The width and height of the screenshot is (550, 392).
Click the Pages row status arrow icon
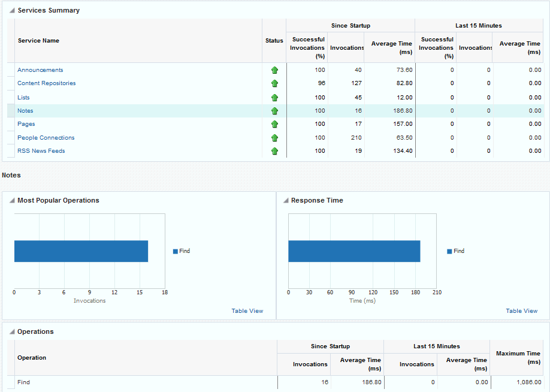(274, 124)
